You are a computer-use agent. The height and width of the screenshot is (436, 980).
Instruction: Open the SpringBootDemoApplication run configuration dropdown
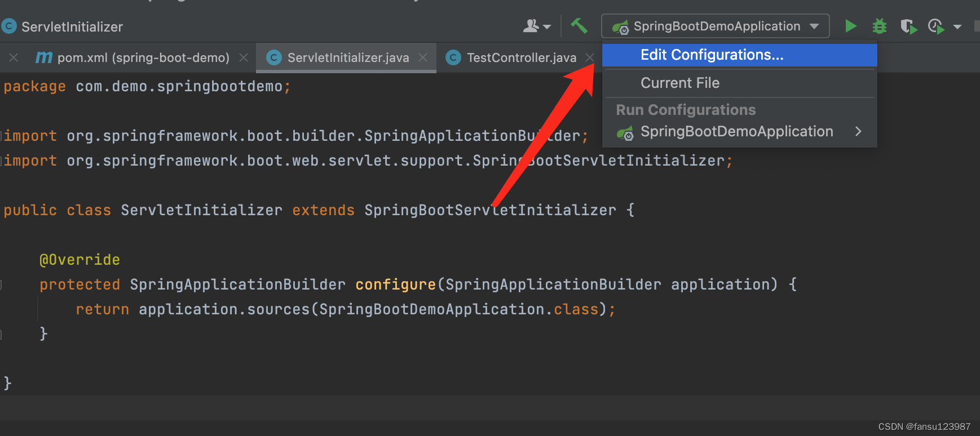point(715,26)
